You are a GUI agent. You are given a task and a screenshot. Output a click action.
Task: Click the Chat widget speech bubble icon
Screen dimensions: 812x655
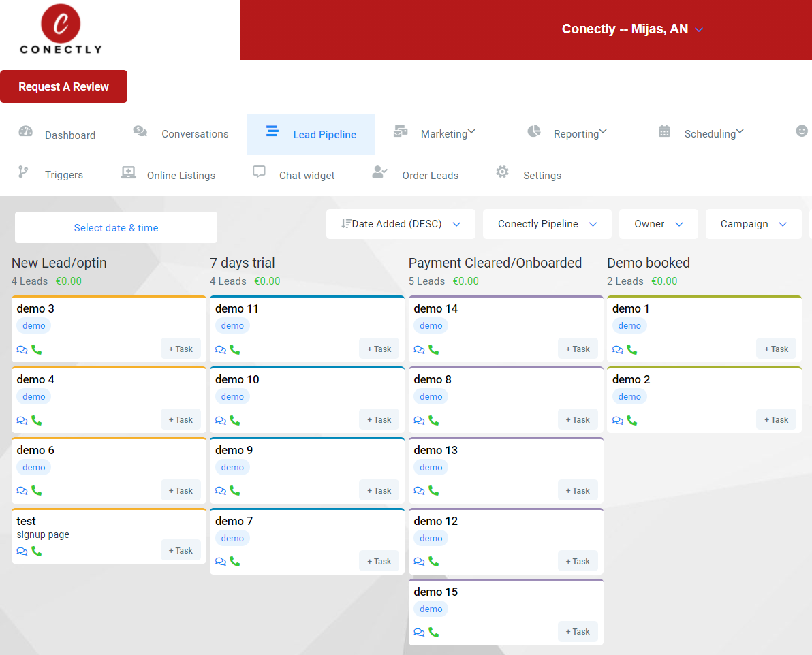point(259,172)
